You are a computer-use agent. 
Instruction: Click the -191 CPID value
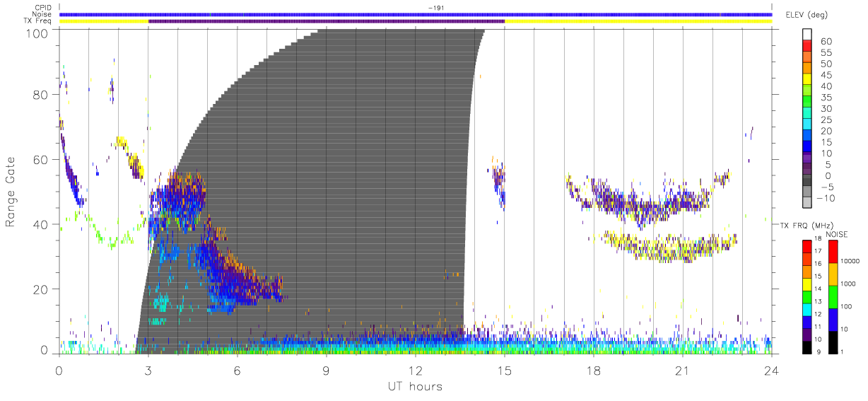[436, 8]
